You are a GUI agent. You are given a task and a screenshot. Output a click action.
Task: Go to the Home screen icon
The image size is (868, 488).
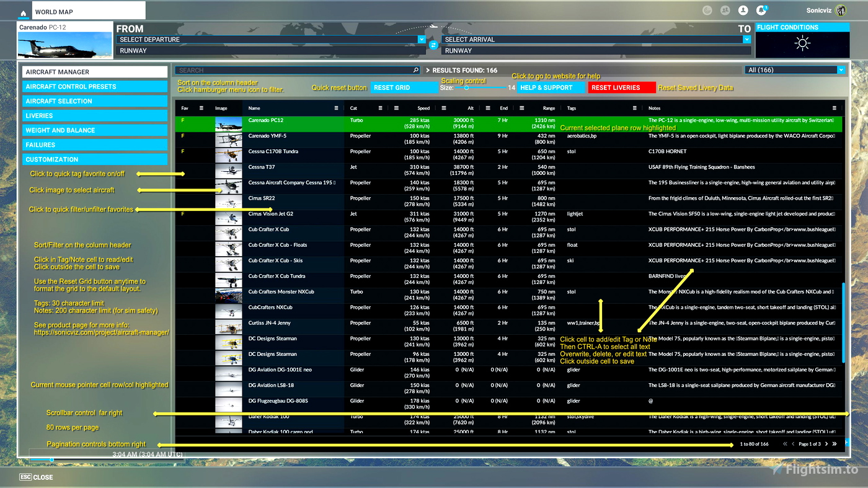click(24, 12)
